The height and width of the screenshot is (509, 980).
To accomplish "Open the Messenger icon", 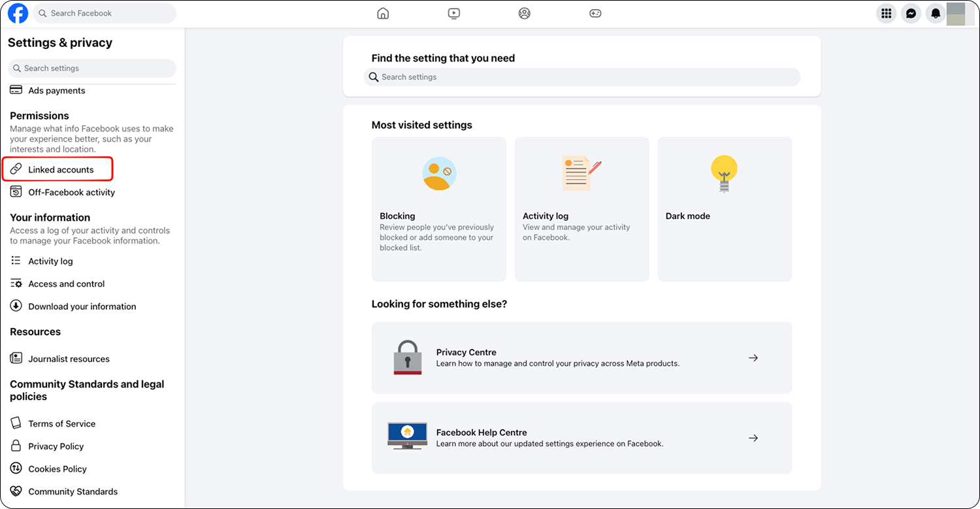I will pos(911,13).
